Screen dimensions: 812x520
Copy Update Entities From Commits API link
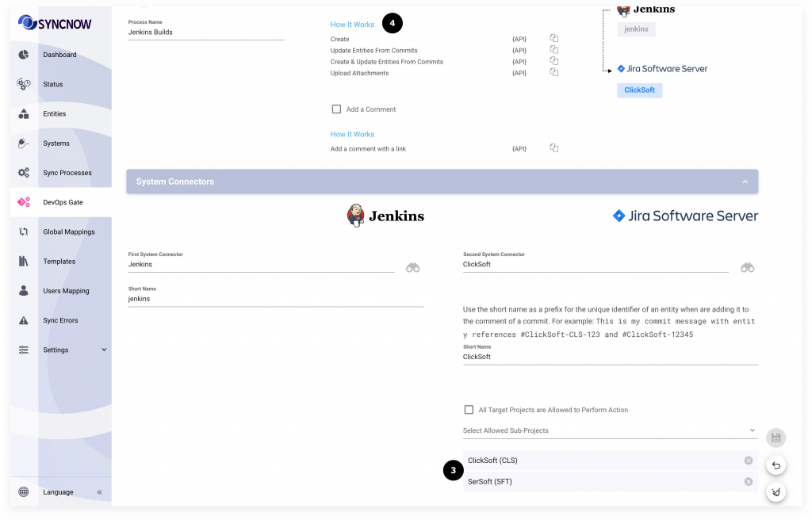553,50
